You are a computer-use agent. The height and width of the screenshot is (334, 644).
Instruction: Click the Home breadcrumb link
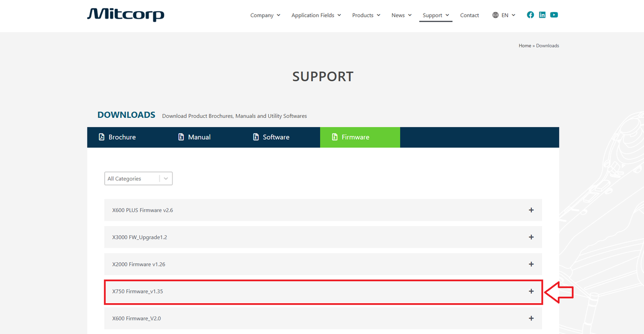tap(525, 46)
